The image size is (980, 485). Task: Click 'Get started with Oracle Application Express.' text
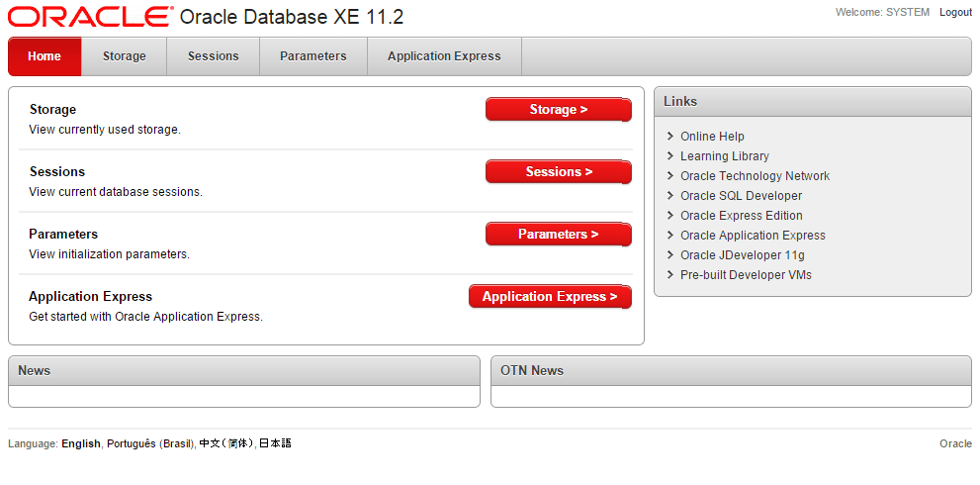pyautogui.click(x=145, y=317)
